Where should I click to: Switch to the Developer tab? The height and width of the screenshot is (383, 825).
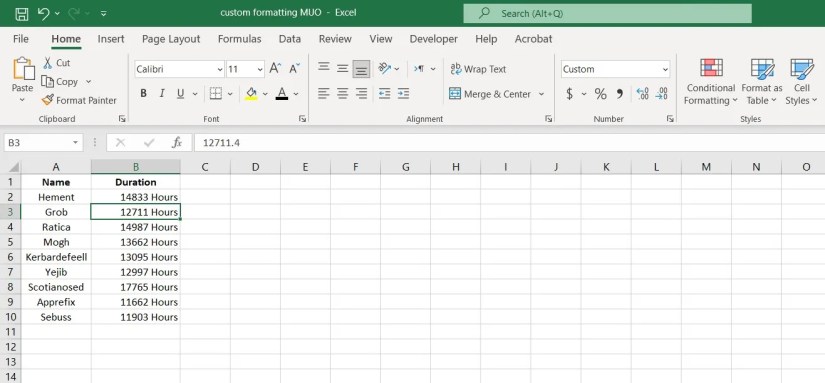pyautogui.click(x=434, y=39)
